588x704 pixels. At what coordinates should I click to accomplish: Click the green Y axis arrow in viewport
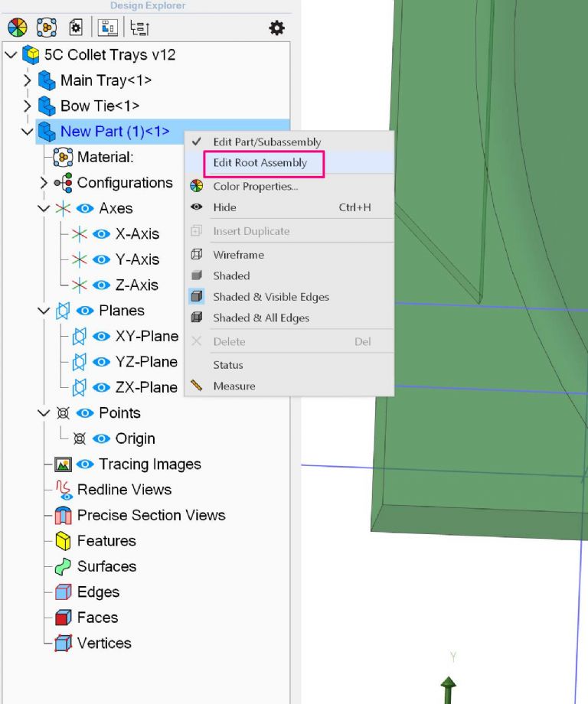[x=449, y=689]
